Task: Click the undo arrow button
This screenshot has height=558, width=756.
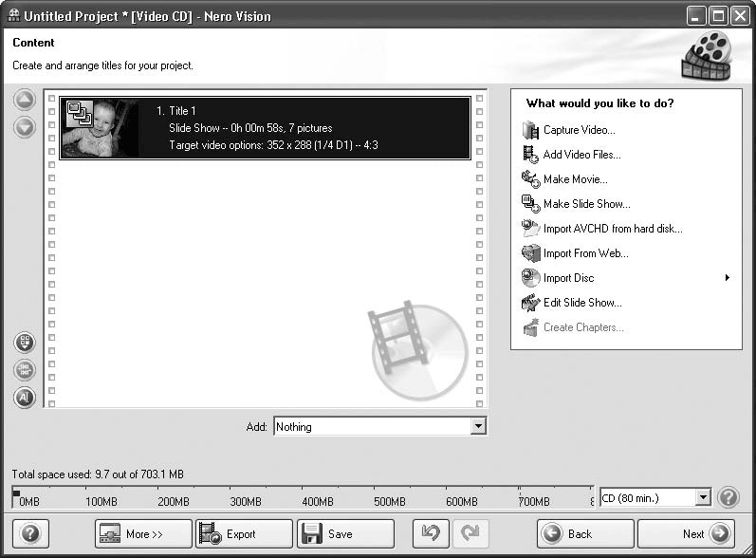Action: pos(431,533)
